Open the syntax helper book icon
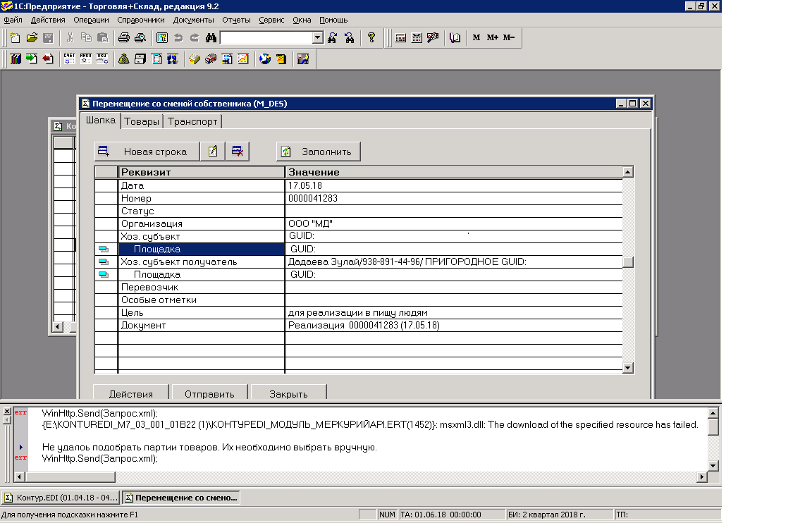This screenshot has height=523, width=812. (x=455, y=38)
